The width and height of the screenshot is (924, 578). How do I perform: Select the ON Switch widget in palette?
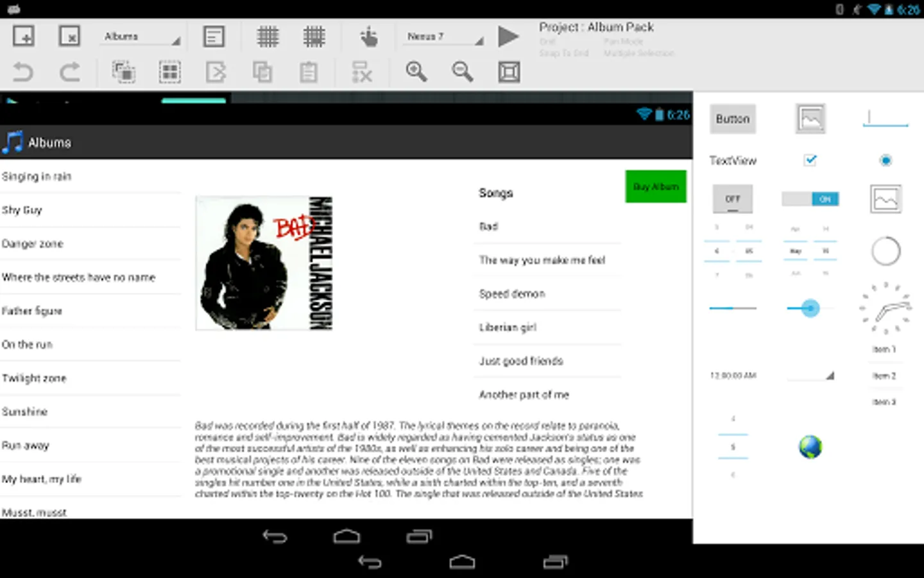click(810, 199)
